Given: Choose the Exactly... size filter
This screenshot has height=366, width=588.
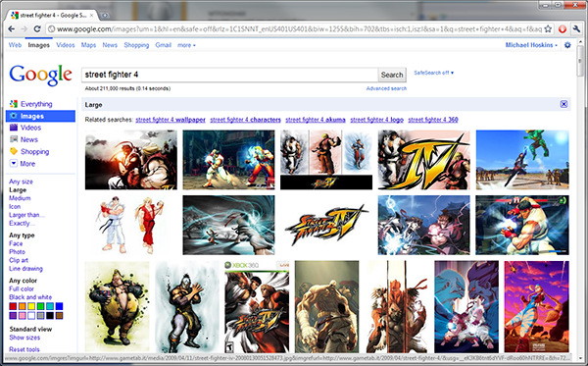Looking at the screenshot, I should click(x=22, y=223).
